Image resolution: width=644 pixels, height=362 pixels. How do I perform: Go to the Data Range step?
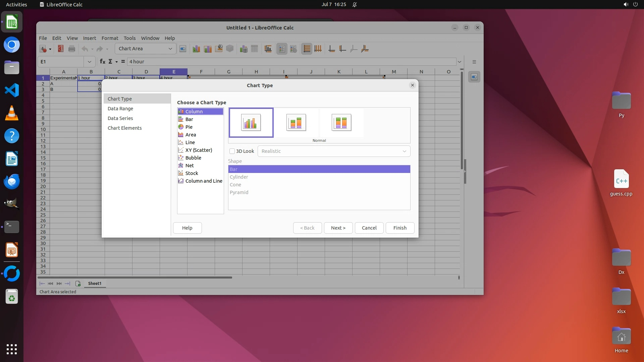point(120,109)
